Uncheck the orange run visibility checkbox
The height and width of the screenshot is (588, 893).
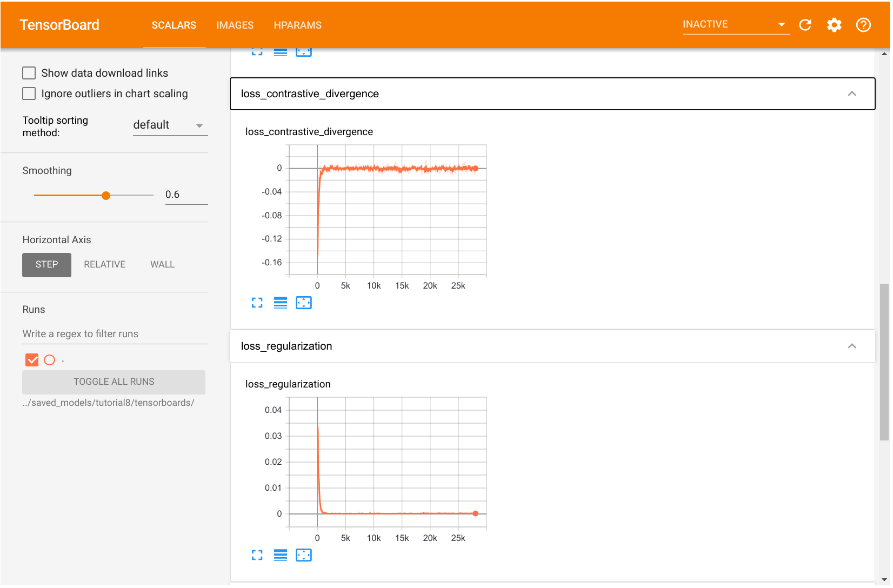(32, 360)
